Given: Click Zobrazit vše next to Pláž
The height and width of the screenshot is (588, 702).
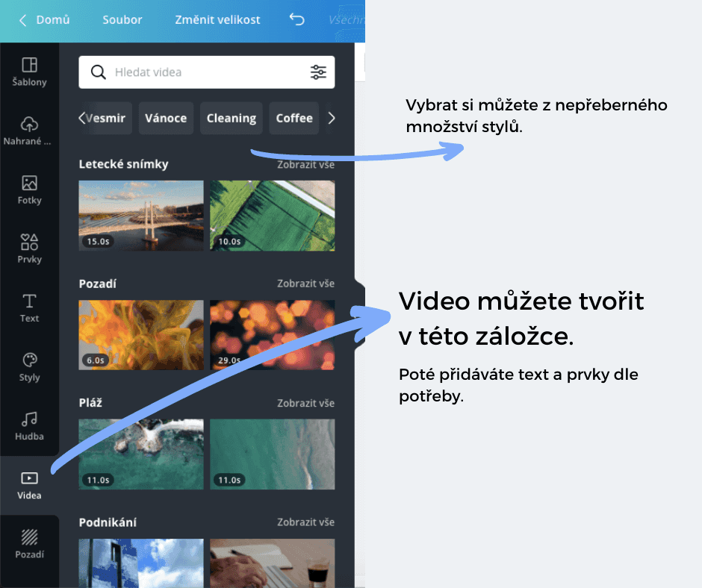Looking at the screenshot, I should point(305,403).
